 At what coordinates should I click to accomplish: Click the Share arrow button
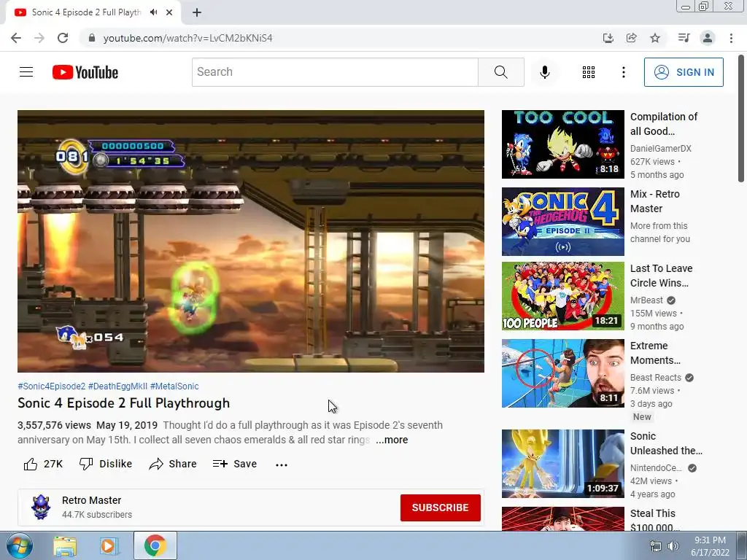173,464
